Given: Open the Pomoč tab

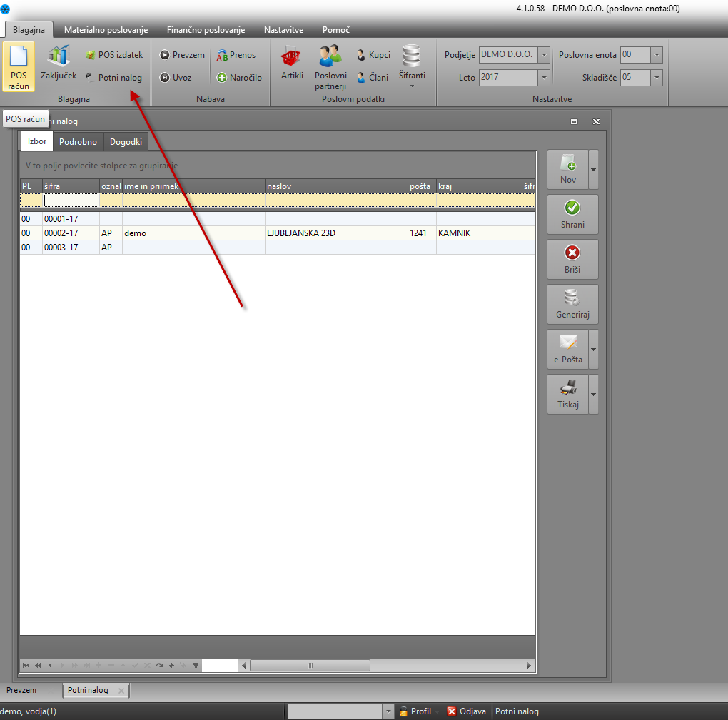Looking at the screenshot, I should 336,30.
